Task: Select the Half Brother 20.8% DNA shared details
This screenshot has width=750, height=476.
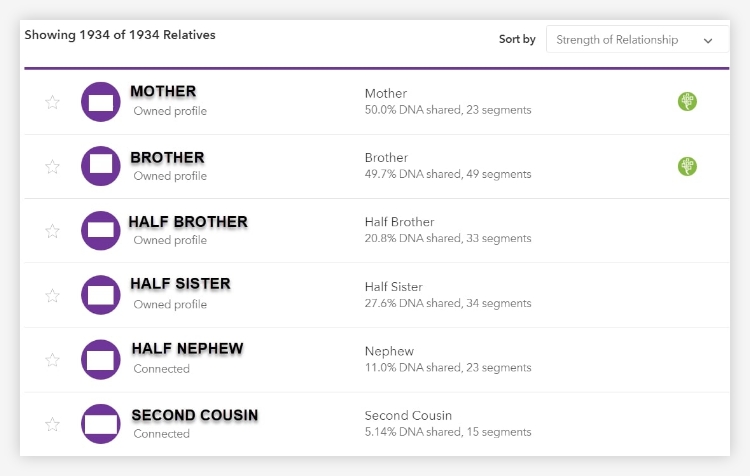Action: [x=447, y=230]
